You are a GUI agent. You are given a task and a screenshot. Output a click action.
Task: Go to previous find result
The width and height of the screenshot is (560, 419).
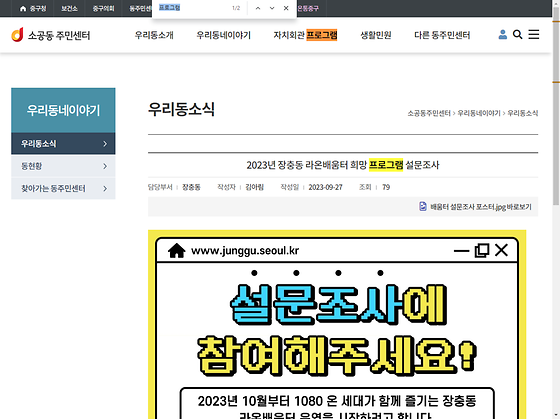(258, 8)
